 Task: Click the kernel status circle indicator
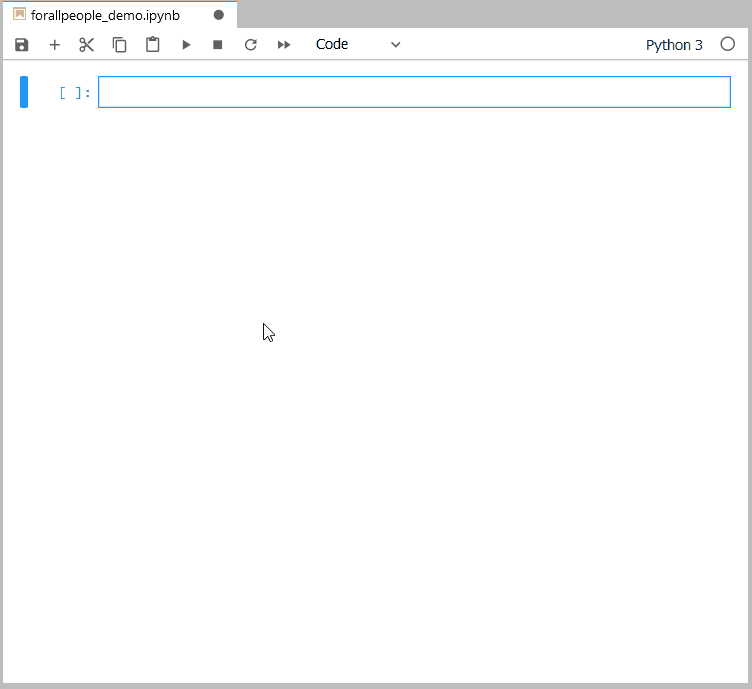tap(728, 44)
